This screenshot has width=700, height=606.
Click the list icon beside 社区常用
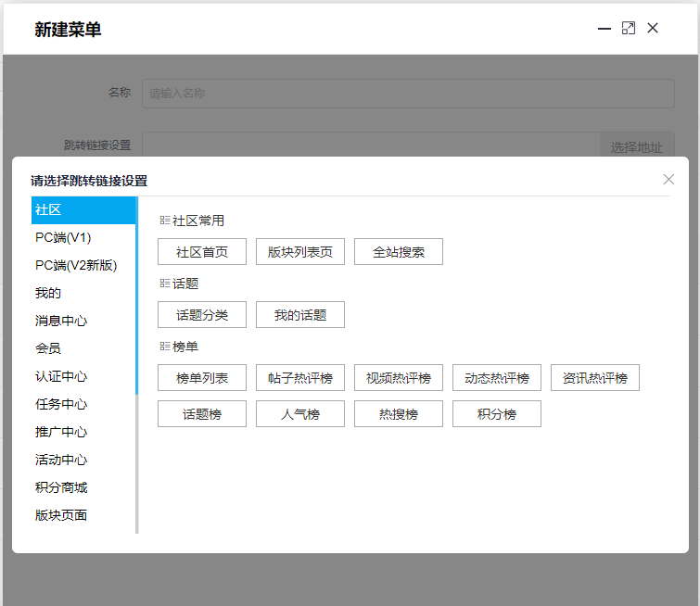point(165,220)
